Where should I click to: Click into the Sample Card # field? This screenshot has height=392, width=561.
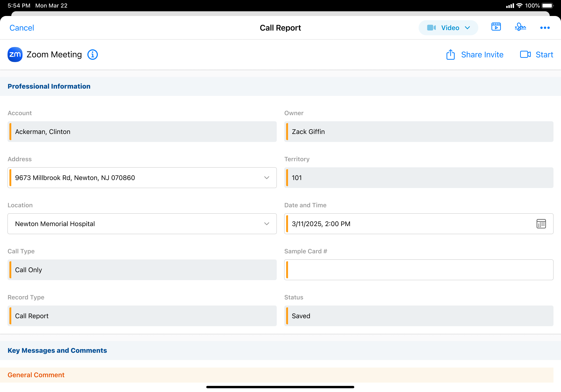(x=418, y=270)
